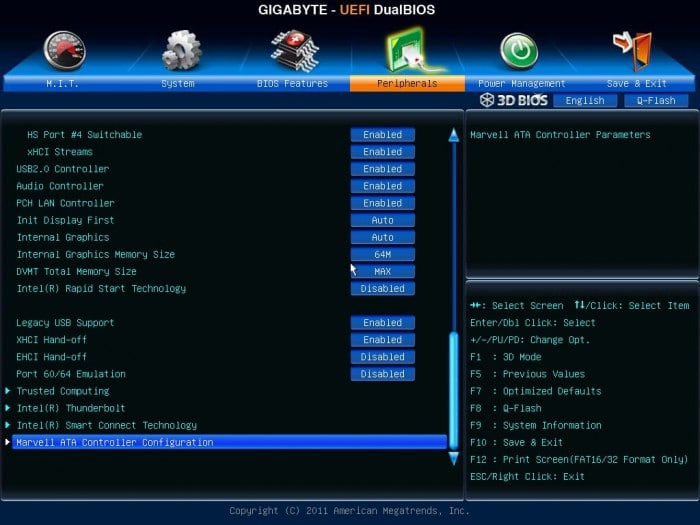Image resolution: width=700 pixels, height=525 pixels.
Task: Click the scrollbar down arrow
Action: pyautogui.click(x=454, y=458)
